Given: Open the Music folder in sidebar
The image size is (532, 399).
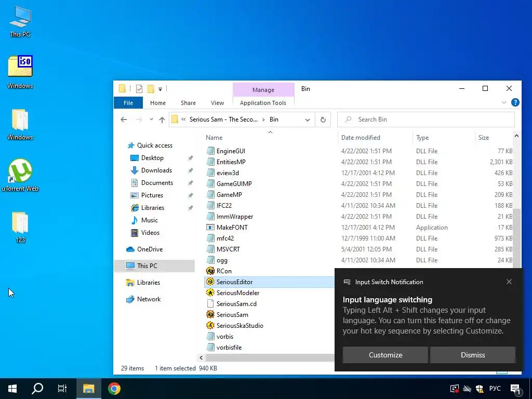Looking at the screenshot, I should (149, 220).
